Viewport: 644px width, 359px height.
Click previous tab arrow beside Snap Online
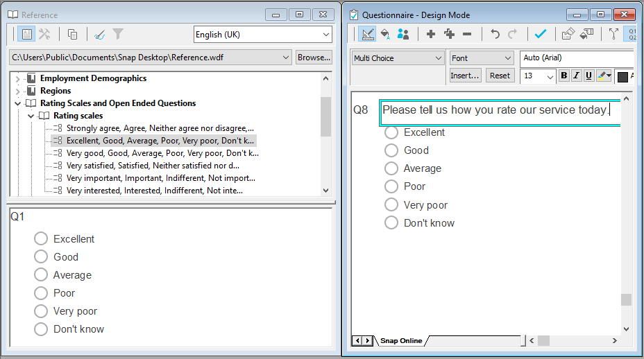click(x=357, y=340)
